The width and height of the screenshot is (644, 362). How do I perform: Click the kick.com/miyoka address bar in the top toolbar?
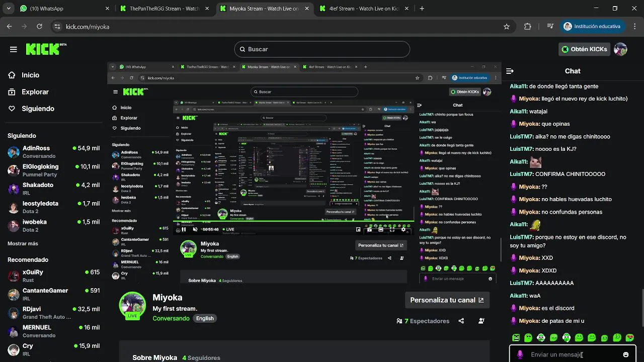[282, 27]
